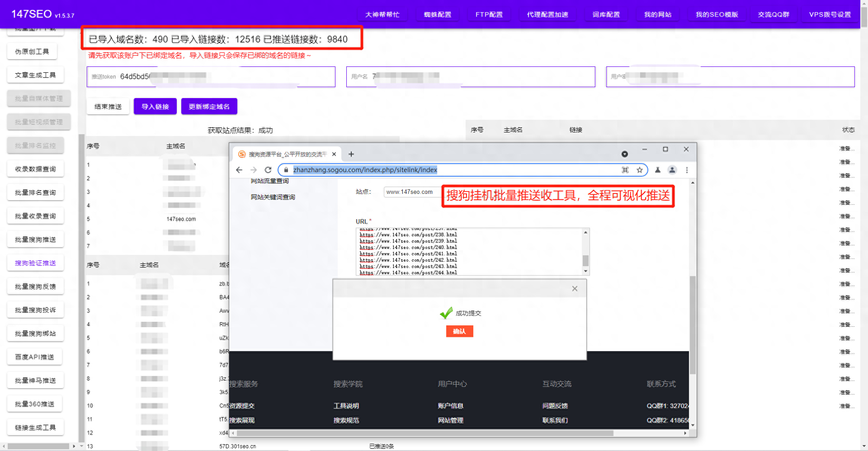Viewport: 868px width, 451px height.
Task: Open the 词库配置 menu item
Action: 605,14
